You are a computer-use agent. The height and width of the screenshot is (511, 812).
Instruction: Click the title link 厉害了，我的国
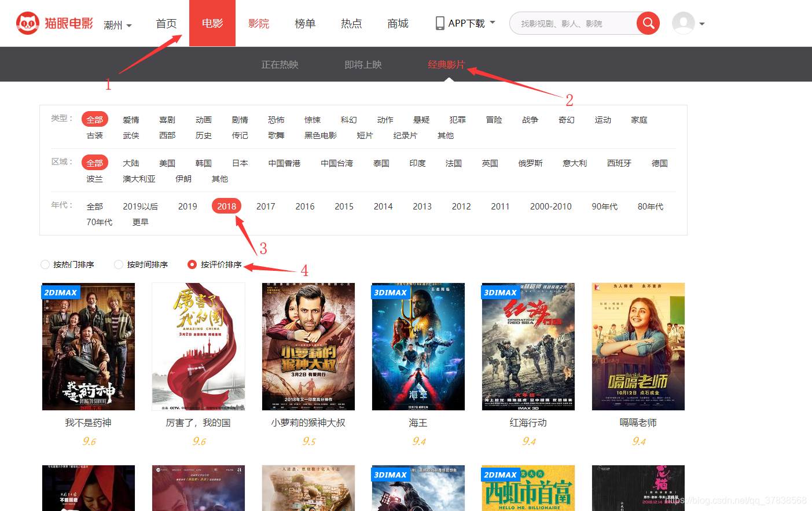(x=199, y=422)
